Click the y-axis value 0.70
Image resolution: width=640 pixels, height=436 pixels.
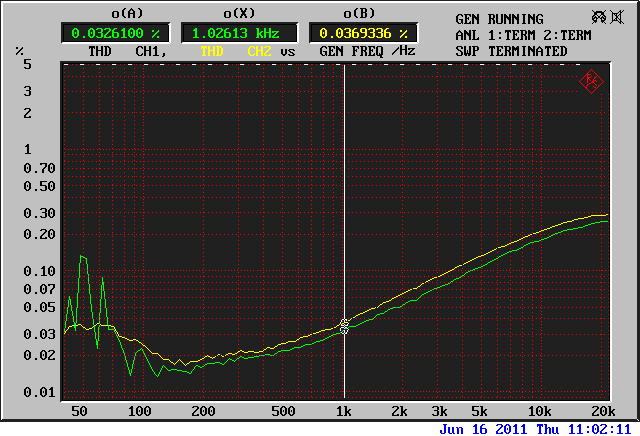pos(39,168)
